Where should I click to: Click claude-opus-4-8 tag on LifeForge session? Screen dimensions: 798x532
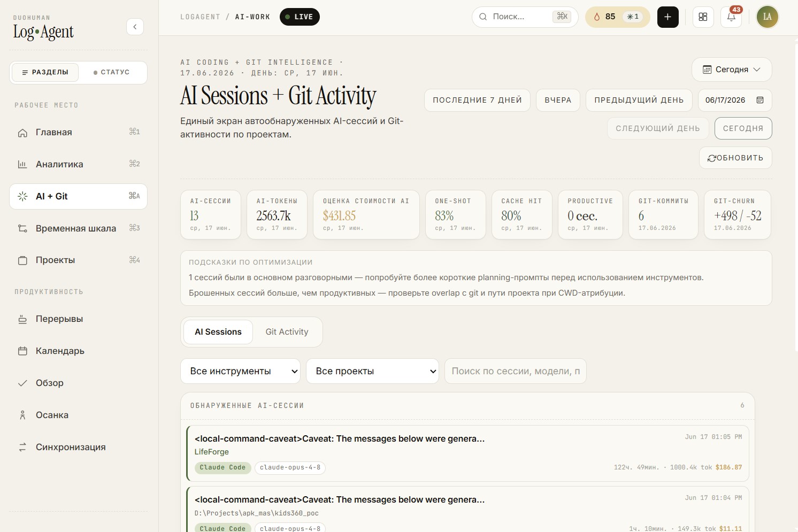[290, 468]
